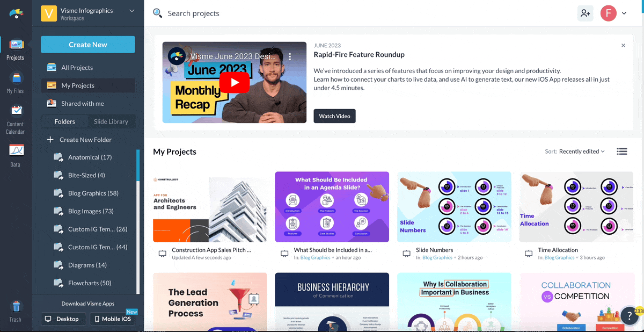
Task: Click the invite user icon
Action: pyautogui.click(x=585, y=13)
